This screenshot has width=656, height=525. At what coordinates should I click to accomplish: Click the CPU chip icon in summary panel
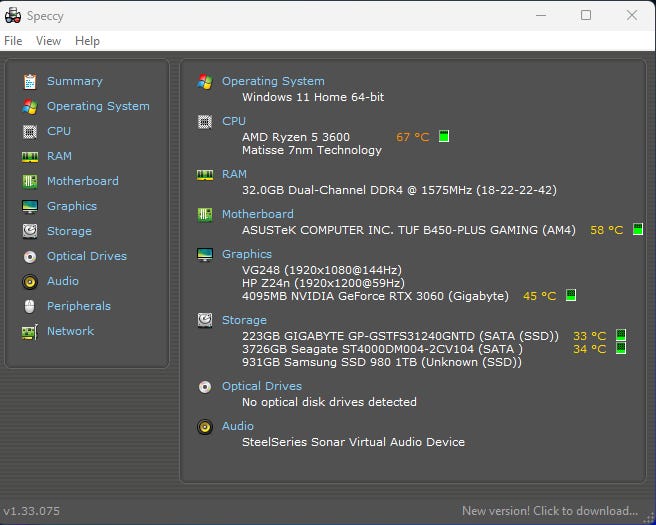pos(205,122)
